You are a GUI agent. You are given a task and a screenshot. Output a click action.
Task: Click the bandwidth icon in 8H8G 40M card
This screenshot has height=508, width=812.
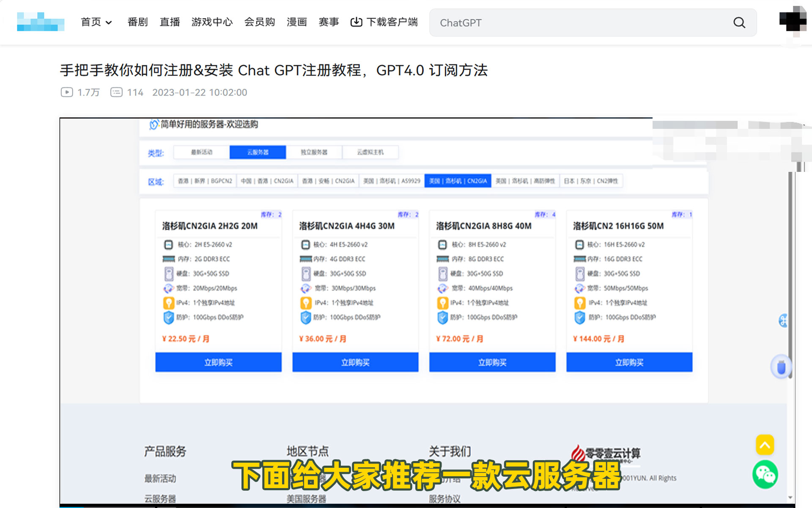(x=442, y=288)
